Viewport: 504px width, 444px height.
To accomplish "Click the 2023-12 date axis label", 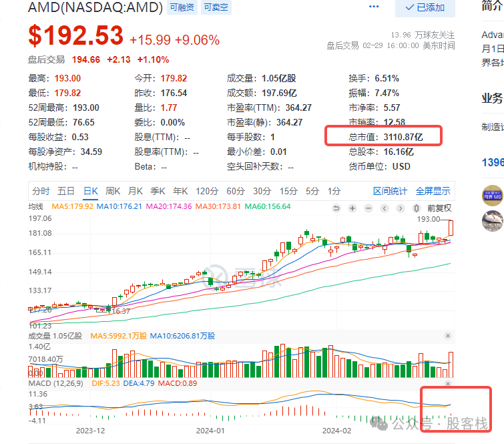I will tap(90, 431).
